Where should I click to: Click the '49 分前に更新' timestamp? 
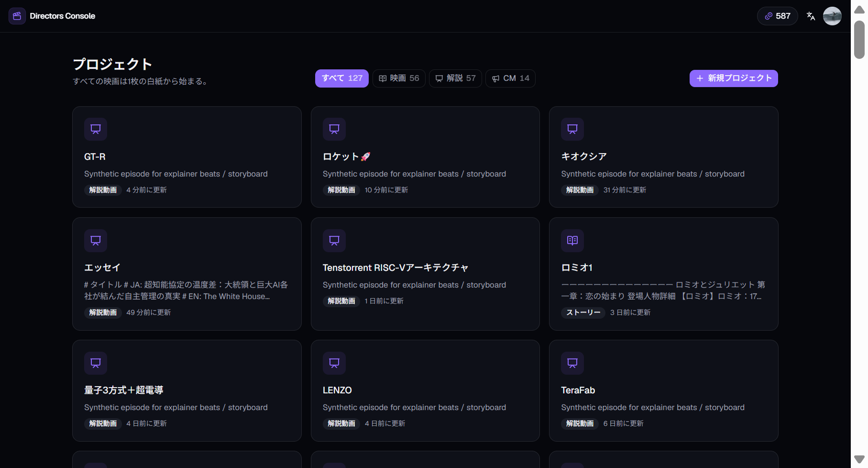[148, 313]
